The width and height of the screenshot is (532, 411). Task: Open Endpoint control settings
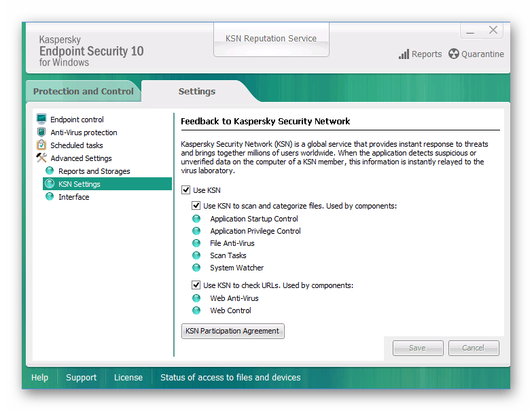click(77, 120)
